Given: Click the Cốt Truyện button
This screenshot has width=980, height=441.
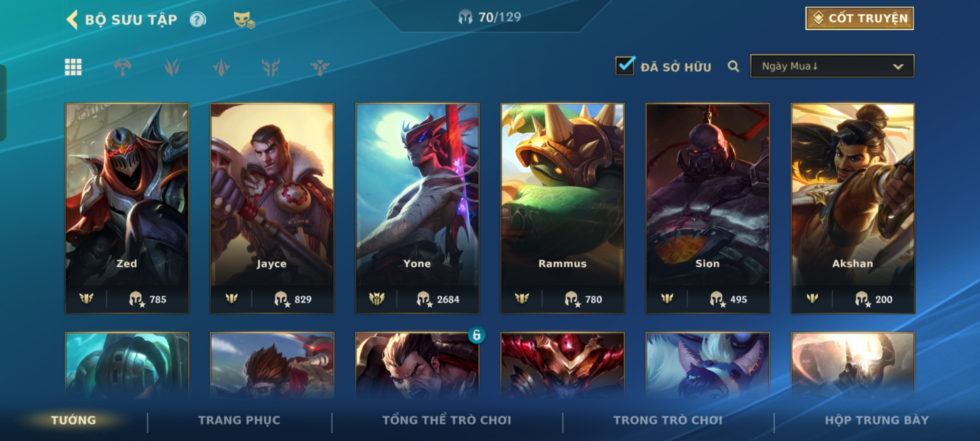Looking at the screenshot, I should [x=860, y=18].
